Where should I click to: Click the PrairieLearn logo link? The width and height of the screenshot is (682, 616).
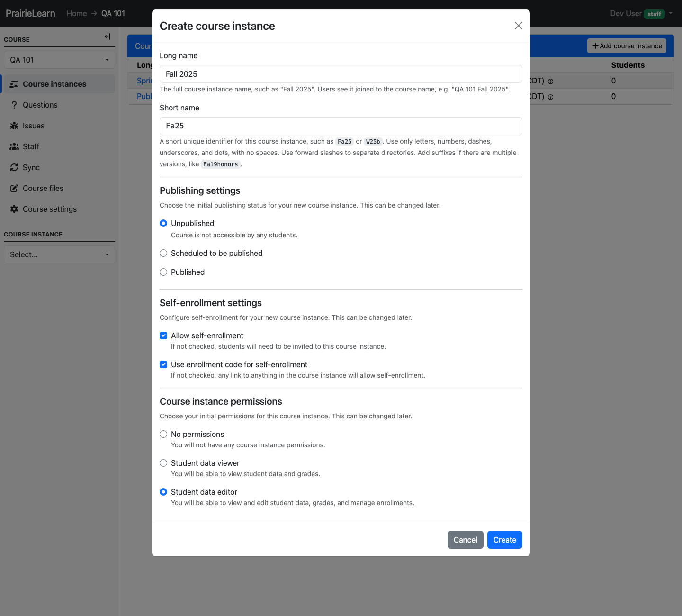pos(30,13)
